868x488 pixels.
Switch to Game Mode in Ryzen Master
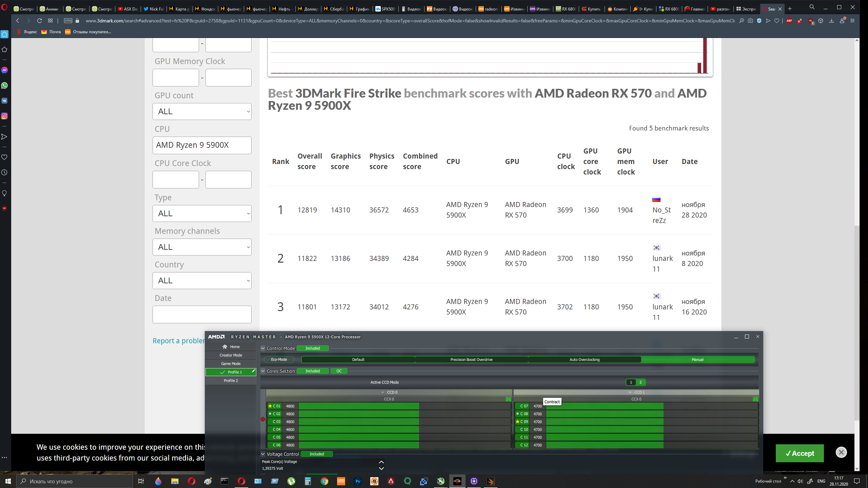(x=231, y=364)
